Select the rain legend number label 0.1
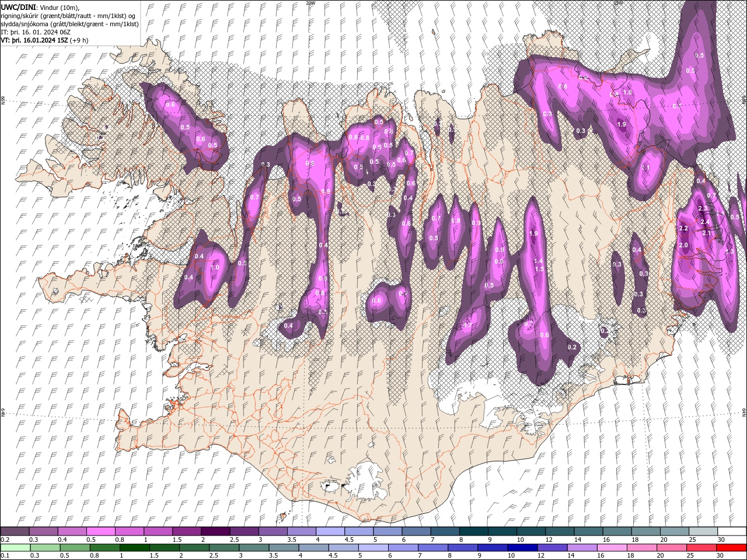747x560 pixels. (x=4, y=556)
